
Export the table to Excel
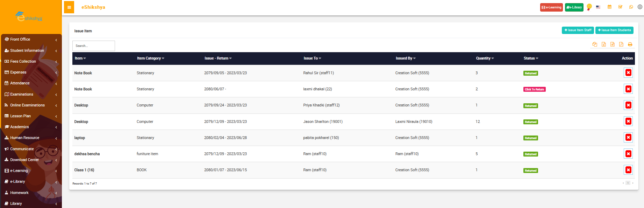[x=604, y=44]
